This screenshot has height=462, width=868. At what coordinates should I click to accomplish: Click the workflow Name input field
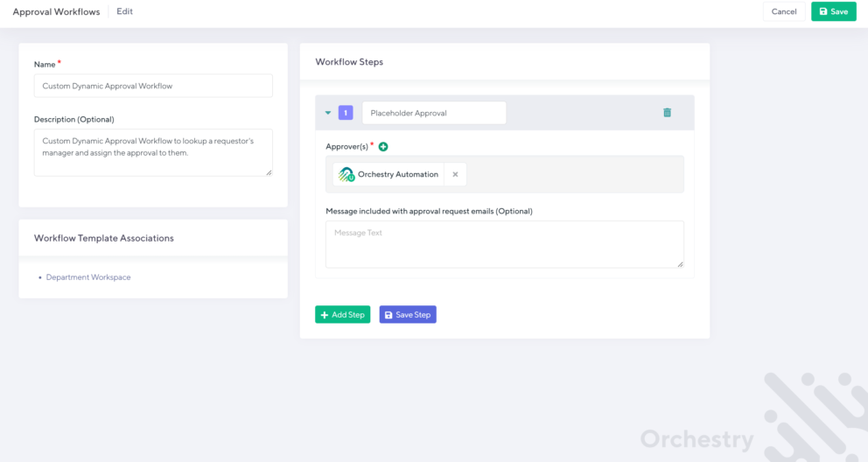153,86
